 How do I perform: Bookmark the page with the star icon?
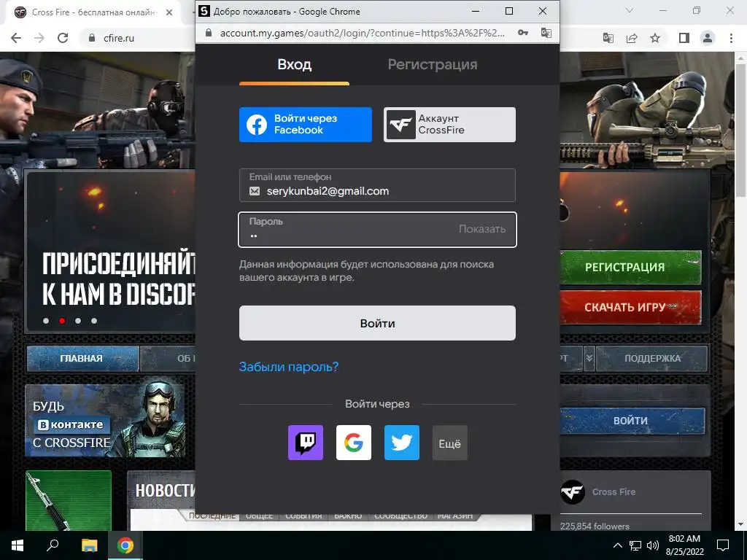(655, 38)
